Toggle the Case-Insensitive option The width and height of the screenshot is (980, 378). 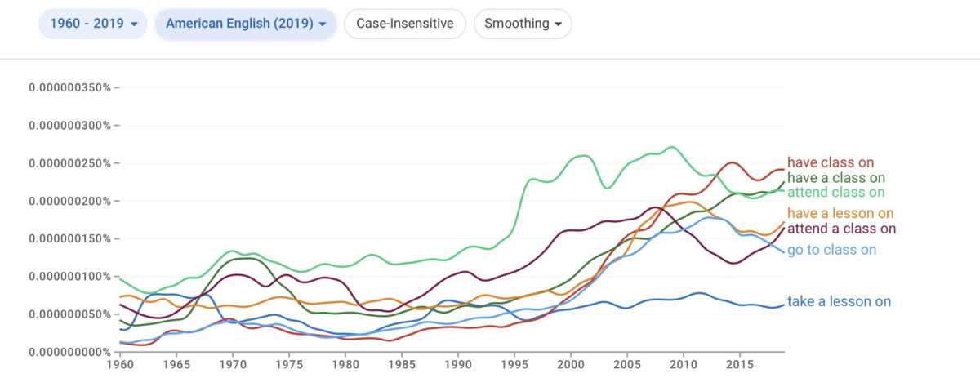point(405,24)
